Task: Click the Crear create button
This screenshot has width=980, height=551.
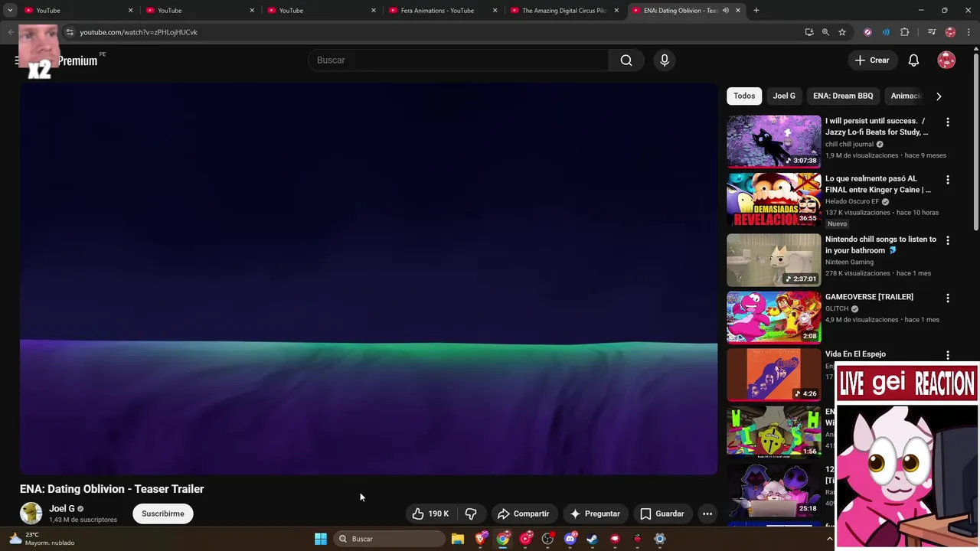Action: [x=872, y=60]
